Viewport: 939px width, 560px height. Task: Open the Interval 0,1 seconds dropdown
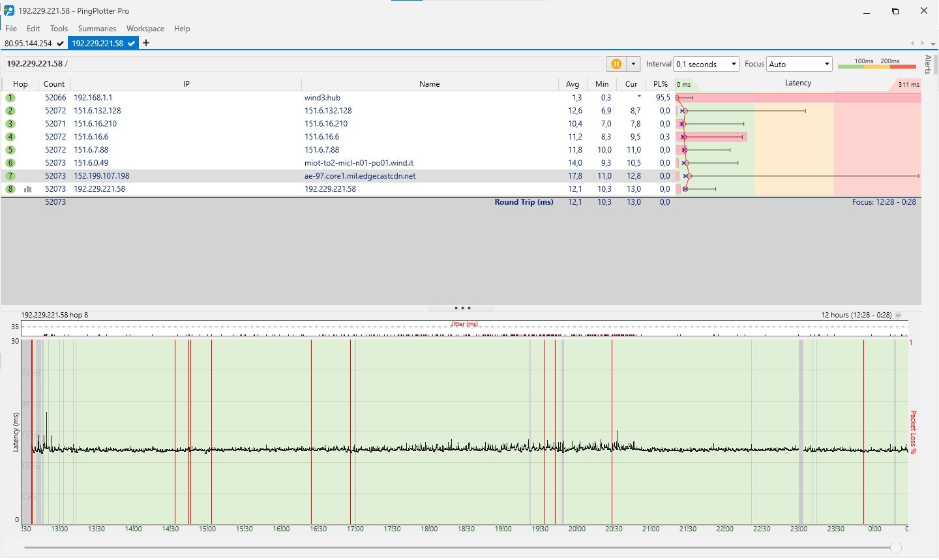click(706, 64)
